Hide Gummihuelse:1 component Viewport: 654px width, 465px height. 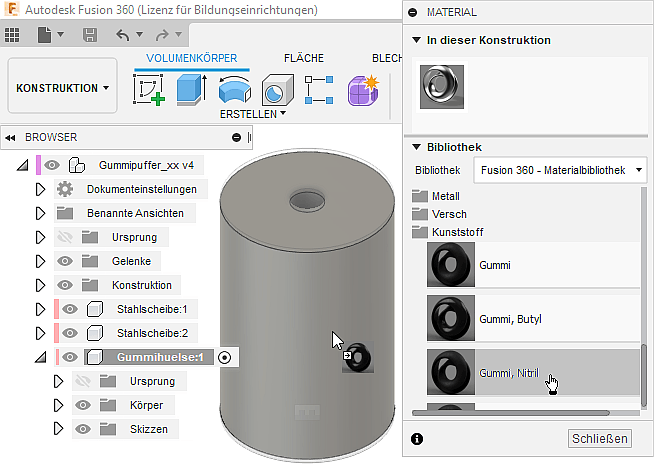[x=70, y=357]
